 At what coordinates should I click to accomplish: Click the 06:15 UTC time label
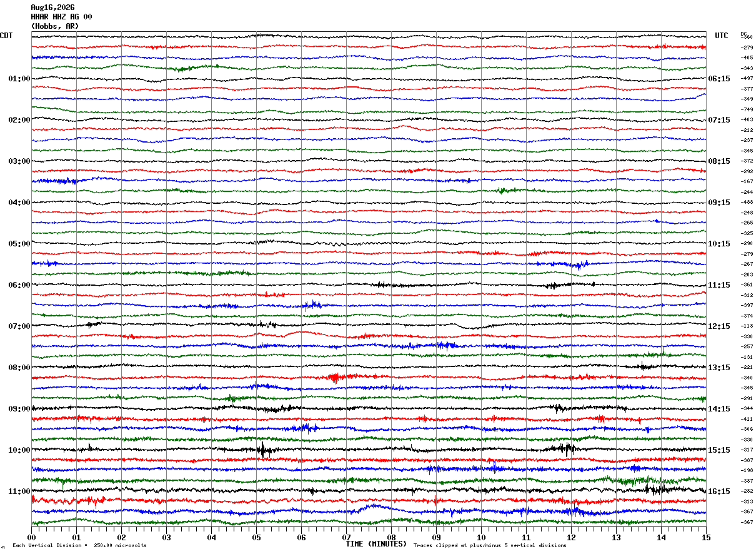pyautogui.click(x=719, y=79)
